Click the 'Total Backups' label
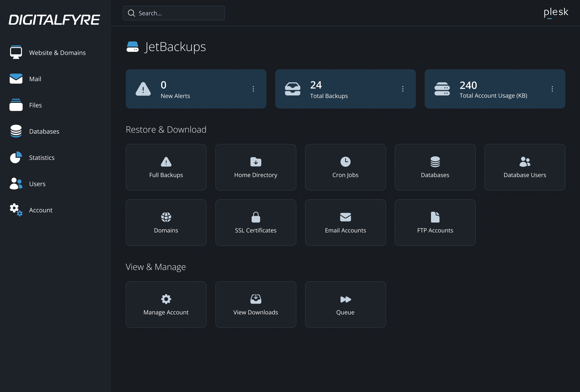Screen dimensions: 580x392 point(329,96)
